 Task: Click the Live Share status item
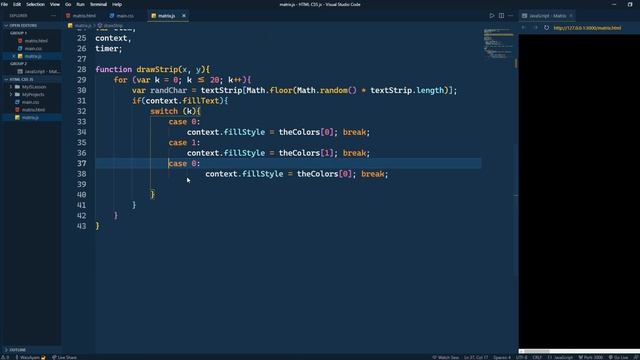coord(64,357)
